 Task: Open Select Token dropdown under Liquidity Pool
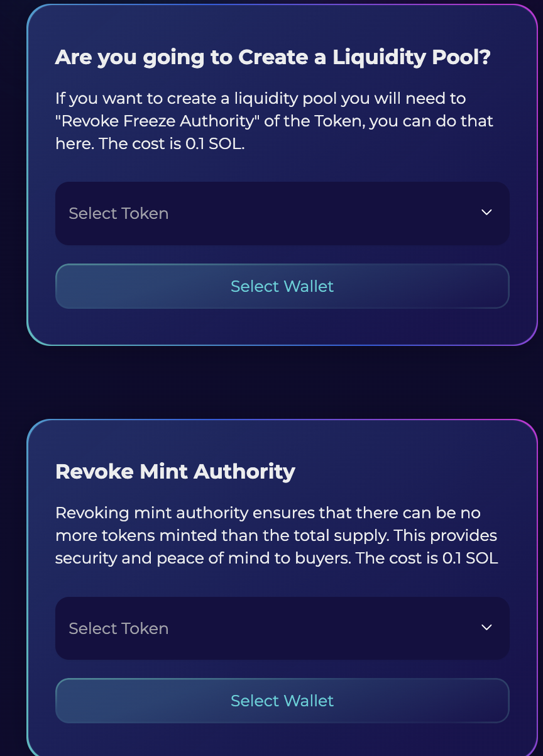282,214
